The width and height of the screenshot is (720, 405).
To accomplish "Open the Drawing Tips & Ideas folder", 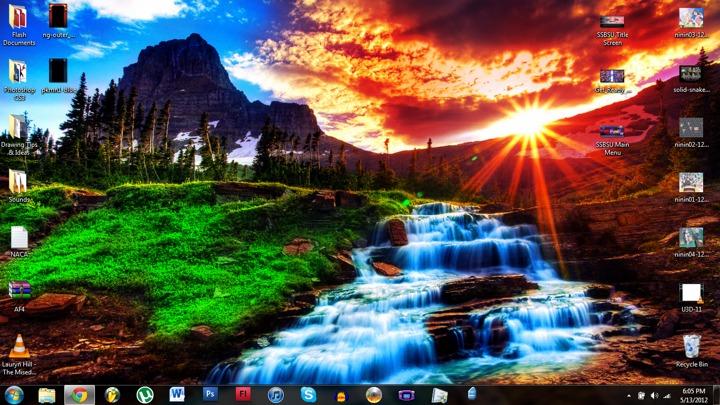I will point(19,135).
